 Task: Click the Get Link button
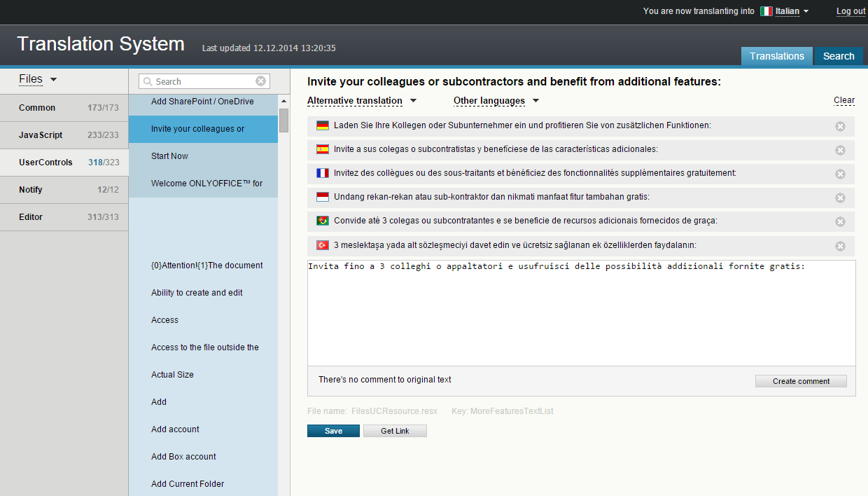click(x=395, y=431)
